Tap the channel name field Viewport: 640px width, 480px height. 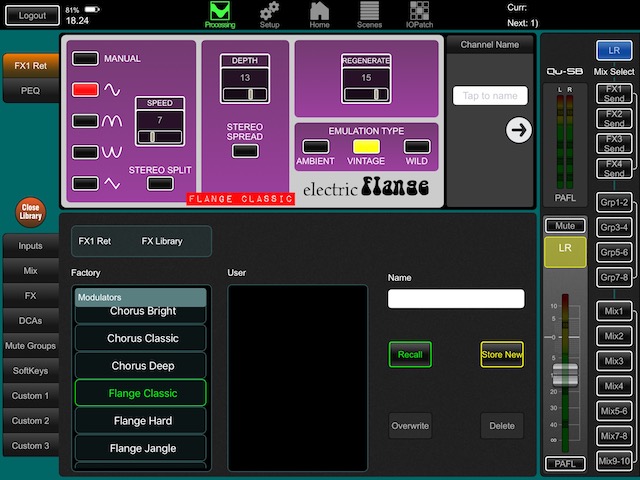[490, 96]
